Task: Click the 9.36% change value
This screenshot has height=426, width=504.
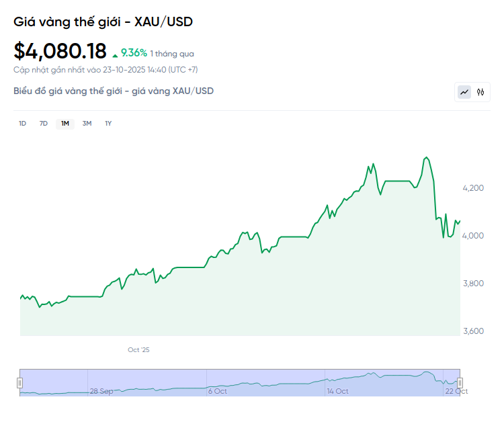Action: 134,53
